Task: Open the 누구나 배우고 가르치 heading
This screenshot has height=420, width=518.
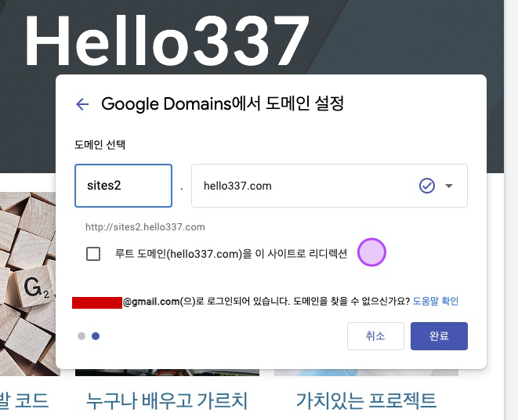Action: tap(167, 400)
